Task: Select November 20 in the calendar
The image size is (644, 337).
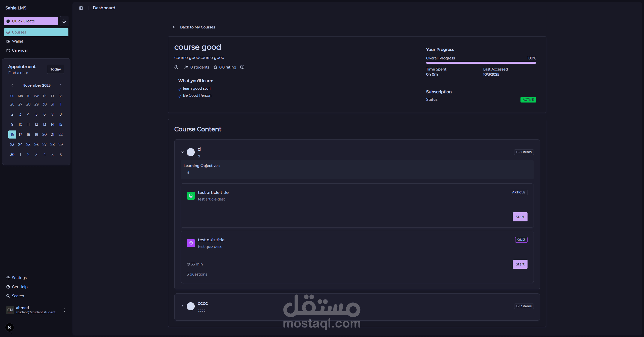Action: 45,134
